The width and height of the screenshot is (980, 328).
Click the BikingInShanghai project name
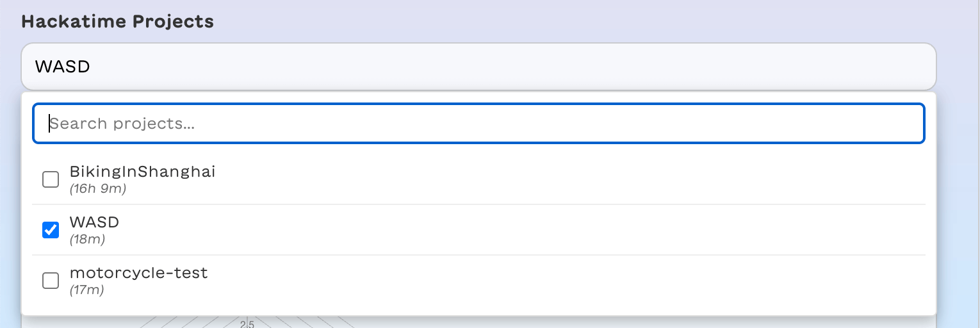coord(142,172)
